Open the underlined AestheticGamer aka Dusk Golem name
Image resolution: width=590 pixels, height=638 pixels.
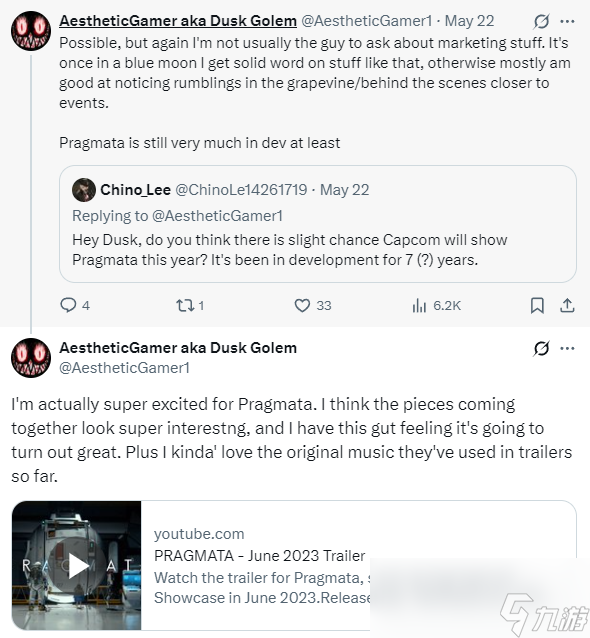178,21
